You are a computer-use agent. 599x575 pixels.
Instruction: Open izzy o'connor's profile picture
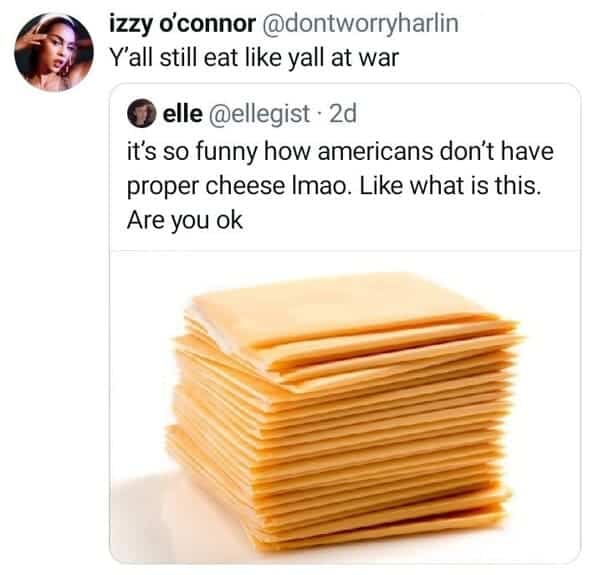54,52
